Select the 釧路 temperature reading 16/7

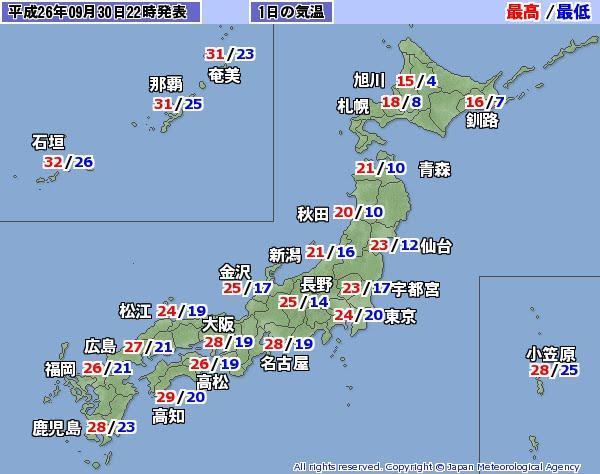click(x=486, y=102)
